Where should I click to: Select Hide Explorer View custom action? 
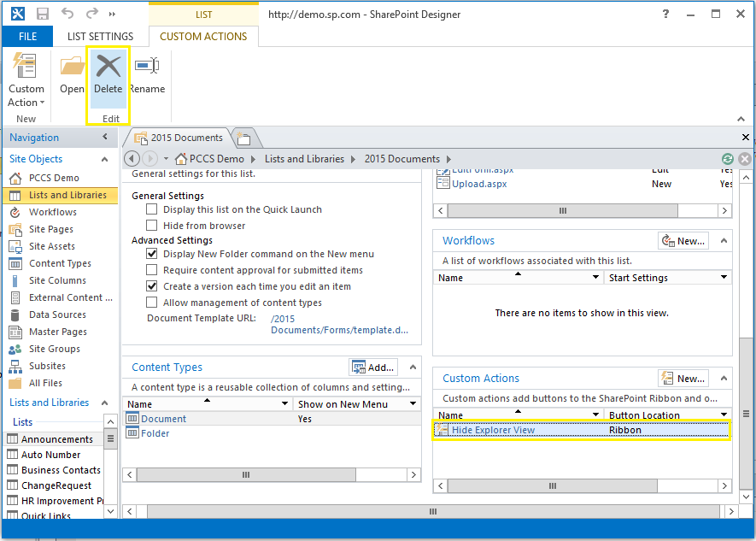582,430
